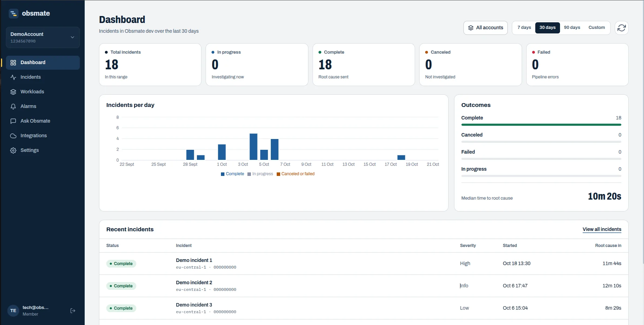This screenshot has height=325, width=644.
Task: Click the Obsmate logo icon
Action: pos(14,14)
